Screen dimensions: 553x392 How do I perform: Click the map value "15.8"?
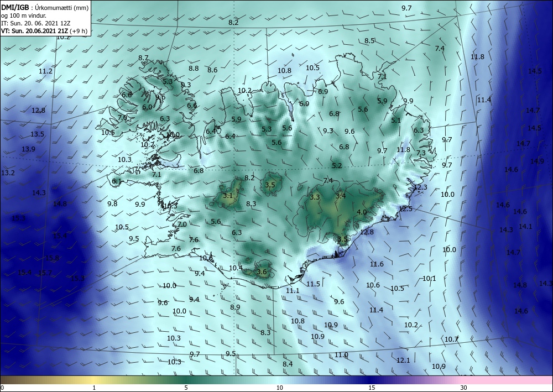[x=52, y=258]
